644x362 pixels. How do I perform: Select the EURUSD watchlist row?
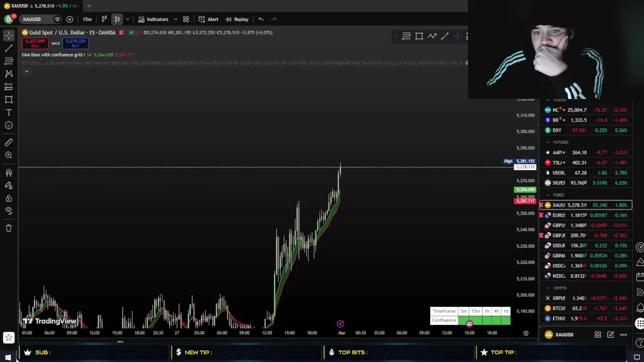point(586,215)
